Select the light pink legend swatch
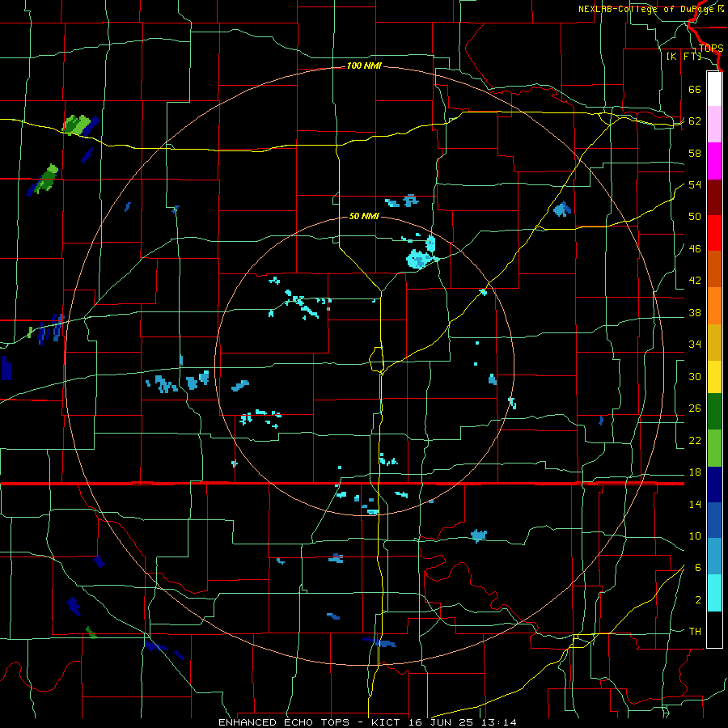This screenshot has height=728, width=728. pyautogui.click(x=714, y=125)
